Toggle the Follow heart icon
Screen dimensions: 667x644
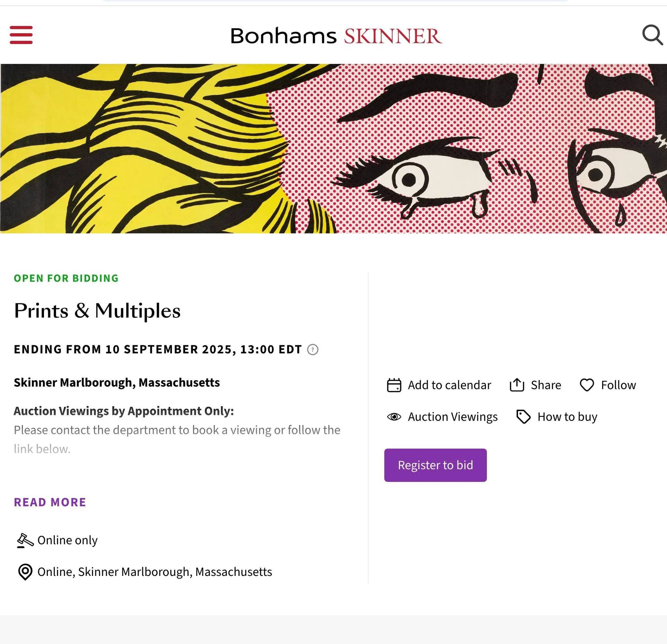click(587, 385)
